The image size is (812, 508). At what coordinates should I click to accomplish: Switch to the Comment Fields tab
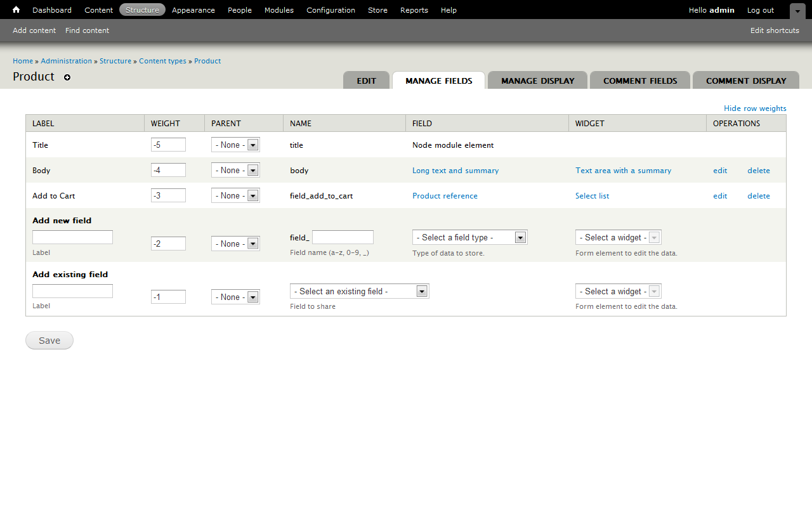(640, 81)
